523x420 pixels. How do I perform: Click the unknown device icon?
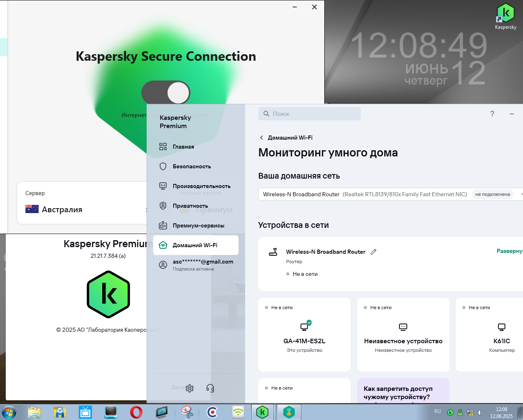pos(403,327)
